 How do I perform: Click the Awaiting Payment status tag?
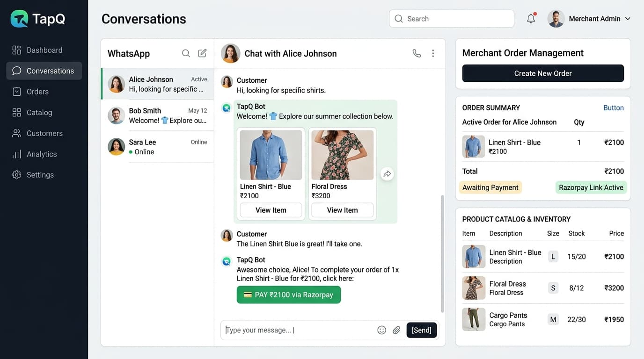click(490, 187)
